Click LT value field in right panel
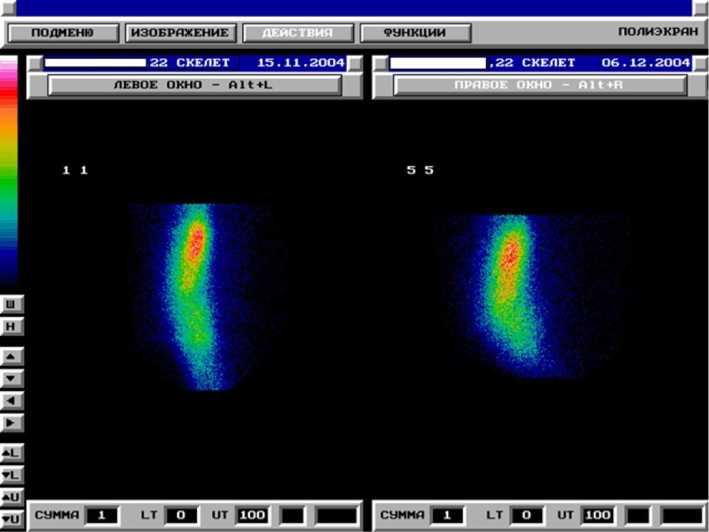This screenshot has width=709, height=532. tap(526, 515)
